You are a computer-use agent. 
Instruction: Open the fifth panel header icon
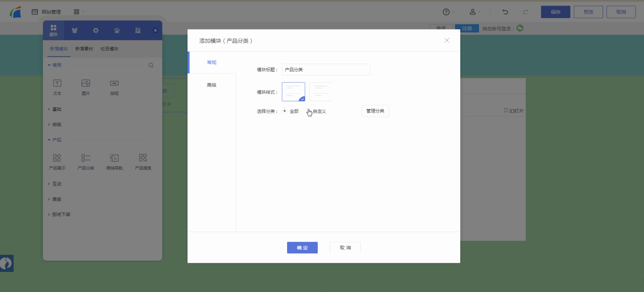click(x=138, y=30)
